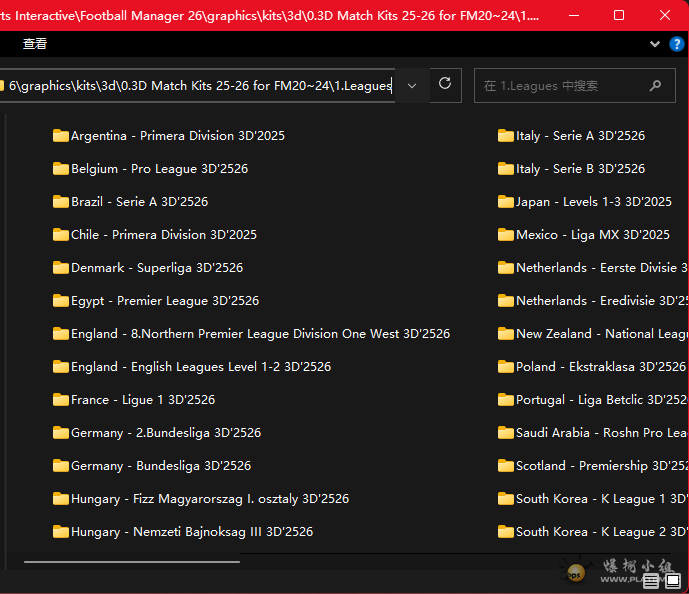Focus the 1.Leagues search box
This screenshot has width=689, height=594.
point(564,85)
